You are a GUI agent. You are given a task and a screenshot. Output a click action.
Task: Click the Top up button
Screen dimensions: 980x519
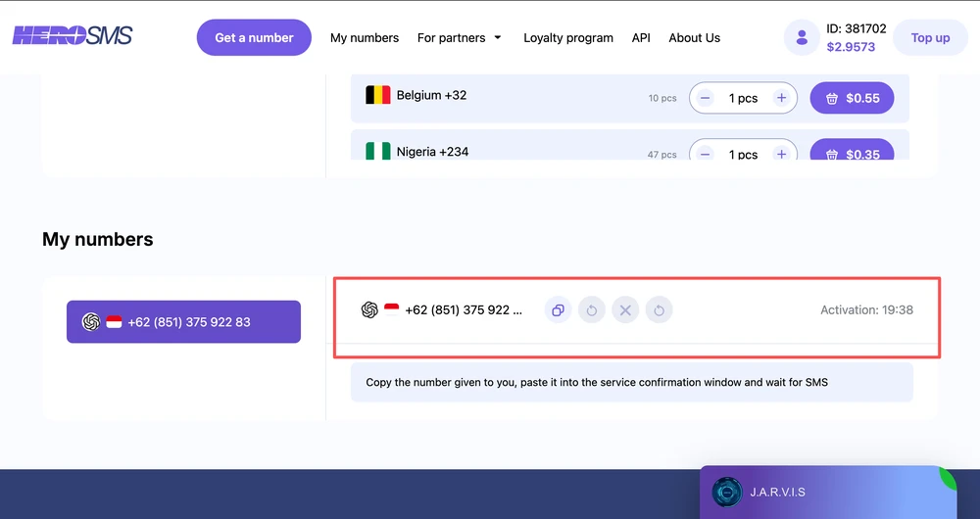coord(930,38)
